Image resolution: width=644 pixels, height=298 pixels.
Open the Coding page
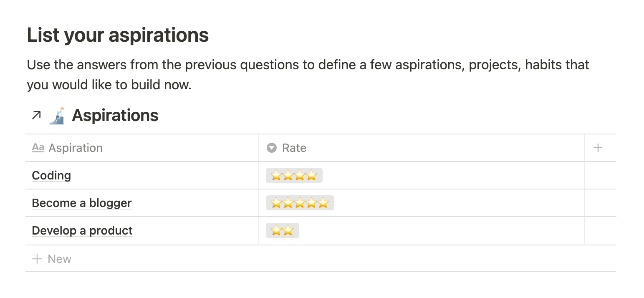(x=51, y=175)
